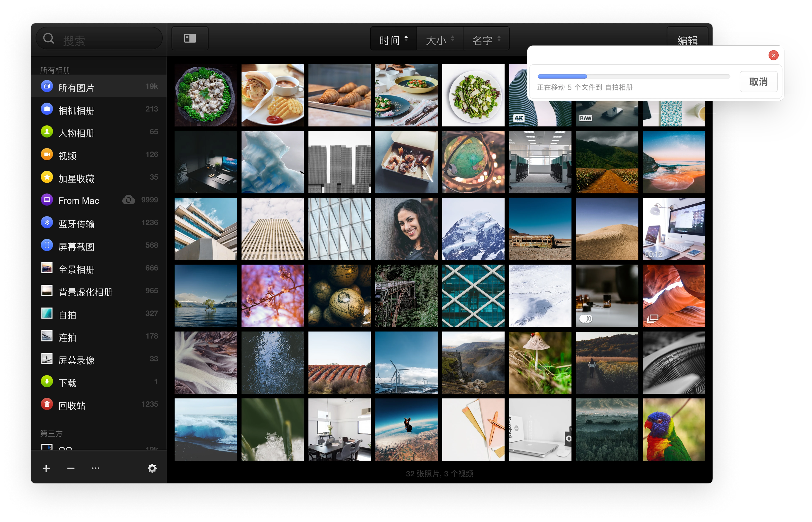Open the snowy mountain peak photo
The height and width of the screenshot is (522, 812).
tap(473, 229)
